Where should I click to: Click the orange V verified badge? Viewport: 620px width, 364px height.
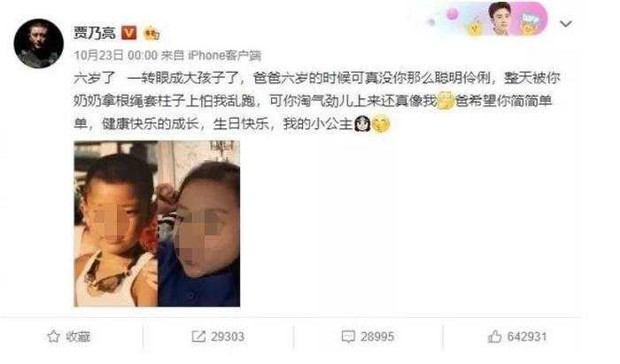(x=128, y=33)
